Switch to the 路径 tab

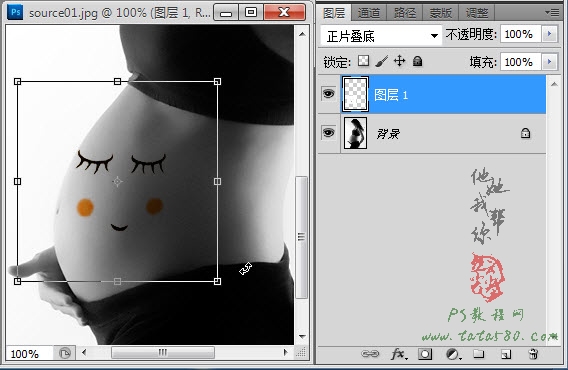click(405, 13)
